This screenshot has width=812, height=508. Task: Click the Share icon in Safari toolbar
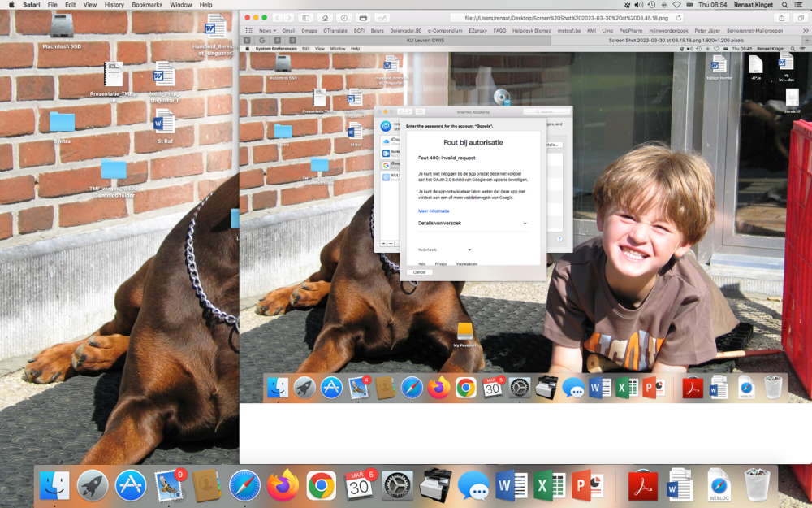point(782,17)
